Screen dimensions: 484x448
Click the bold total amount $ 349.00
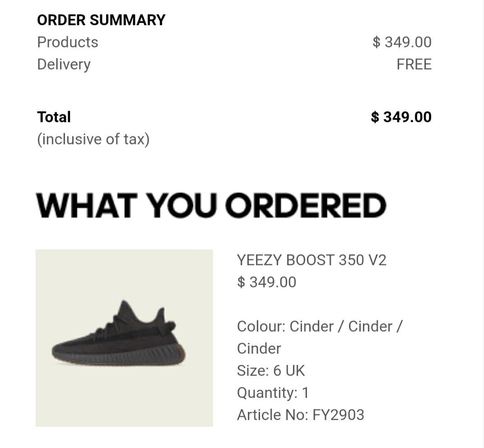point(401,117)
